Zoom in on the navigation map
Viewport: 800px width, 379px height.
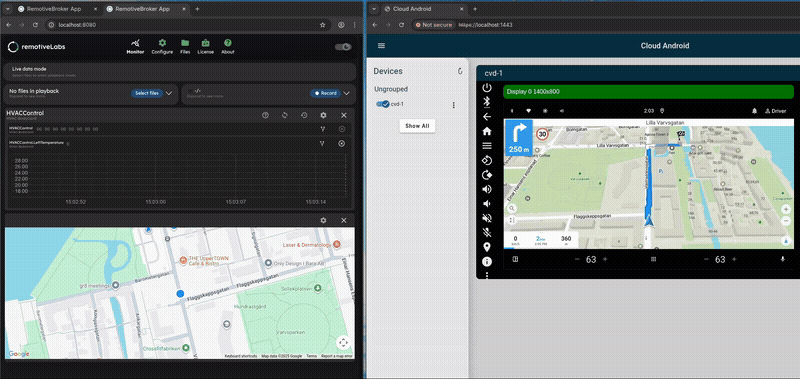click(786, 209)
